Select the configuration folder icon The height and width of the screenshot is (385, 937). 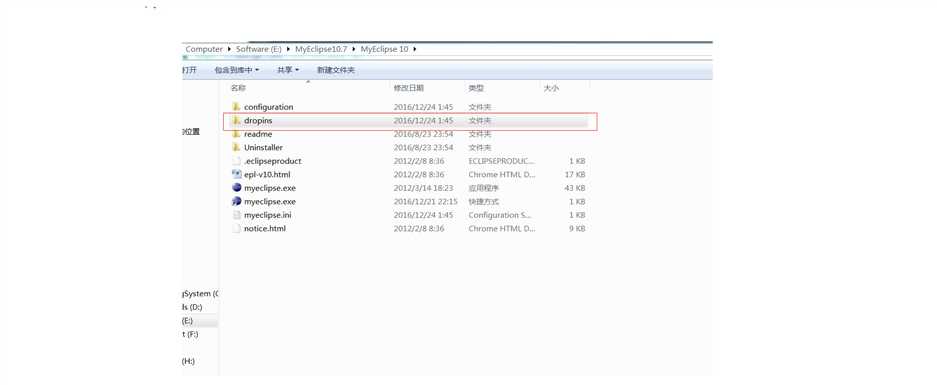(237, 107)
